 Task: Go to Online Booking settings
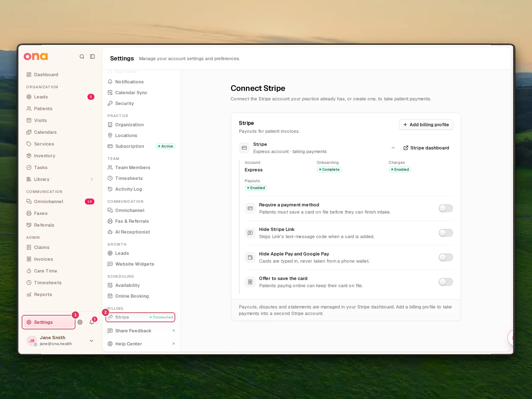click(141, 296)
